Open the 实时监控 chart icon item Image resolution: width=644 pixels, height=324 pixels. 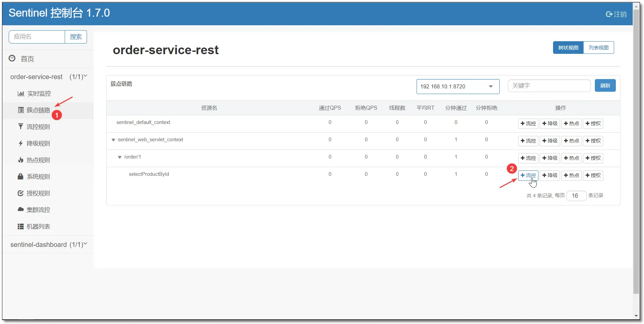click(x=21, y=94)
